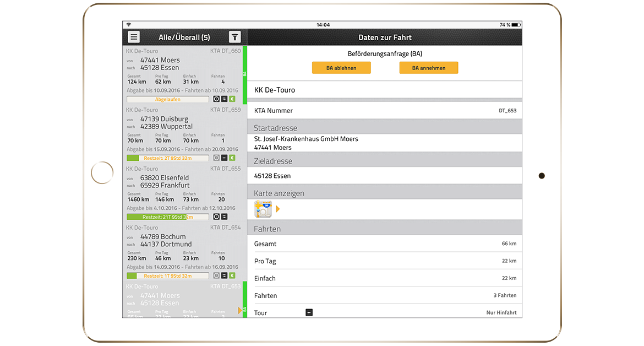Tap the Nur Hinfahrt tour value
The height and width of the screenshot is (346, 644).
pos(501,312)
